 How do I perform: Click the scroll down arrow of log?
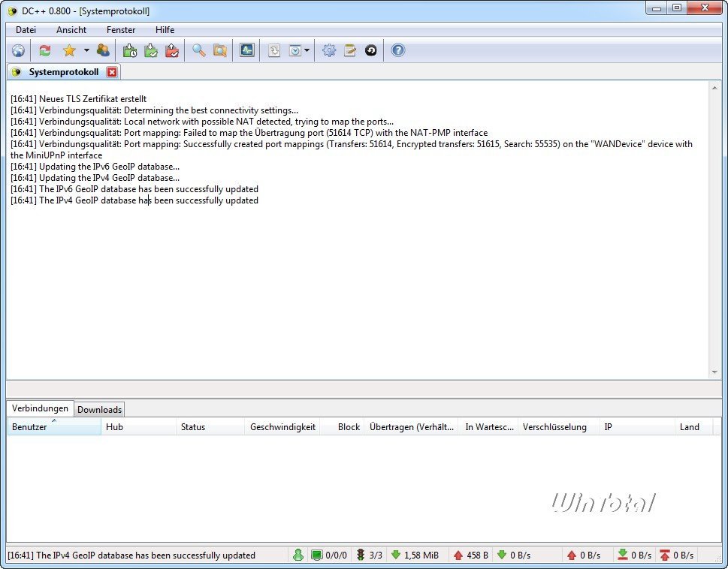tap(714, 372)
